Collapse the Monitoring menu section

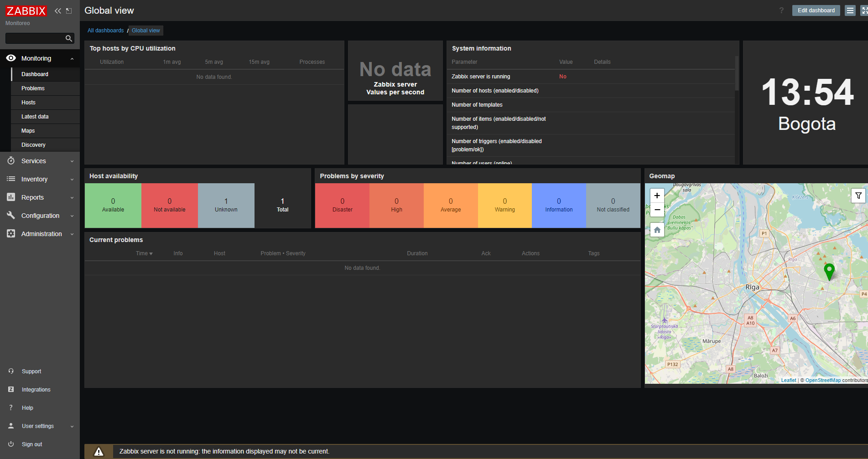[72, 58]
